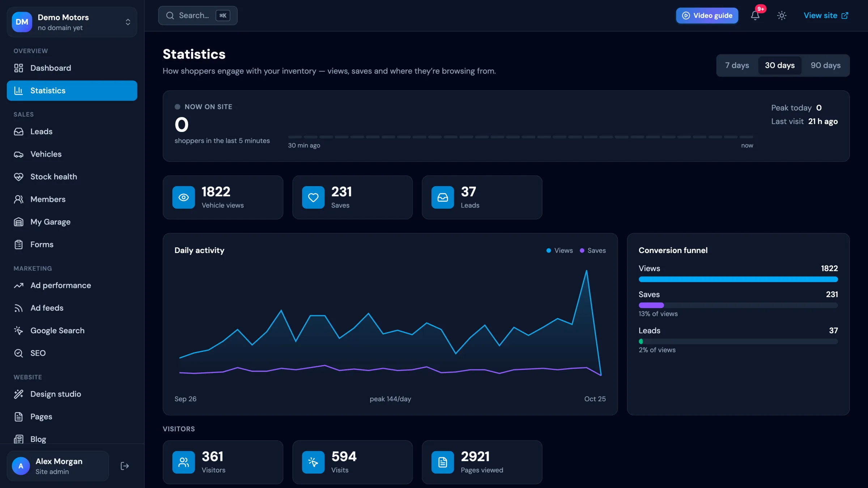The image size is (868, 488).
Task: Open Pages in the sidebar
Action: coord(72,417)
